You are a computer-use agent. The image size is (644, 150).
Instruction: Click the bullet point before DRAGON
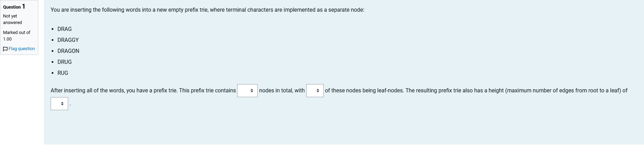pyautogui.click(x=52, y=51)
